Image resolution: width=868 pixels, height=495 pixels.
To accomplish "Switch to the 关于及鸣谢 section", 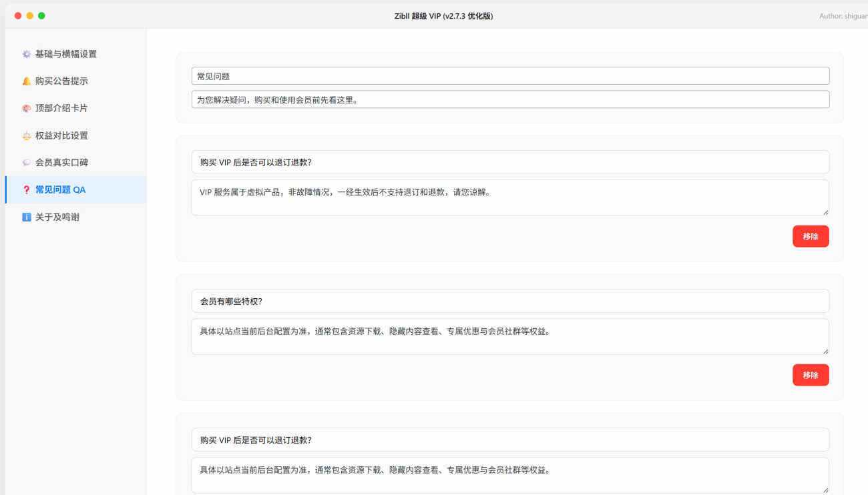I will 57,217.
